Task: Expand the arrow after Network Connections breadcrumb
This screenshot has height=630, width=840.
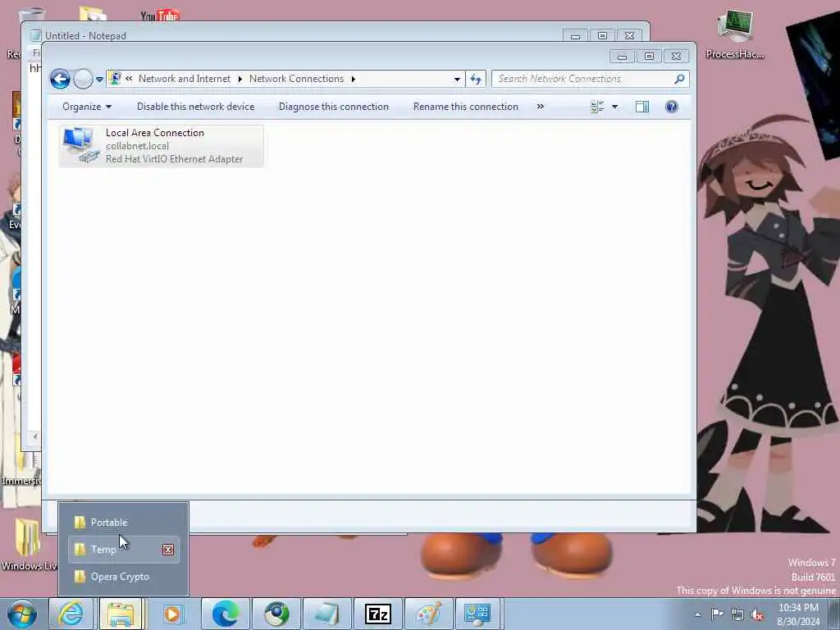Action: 354,79
